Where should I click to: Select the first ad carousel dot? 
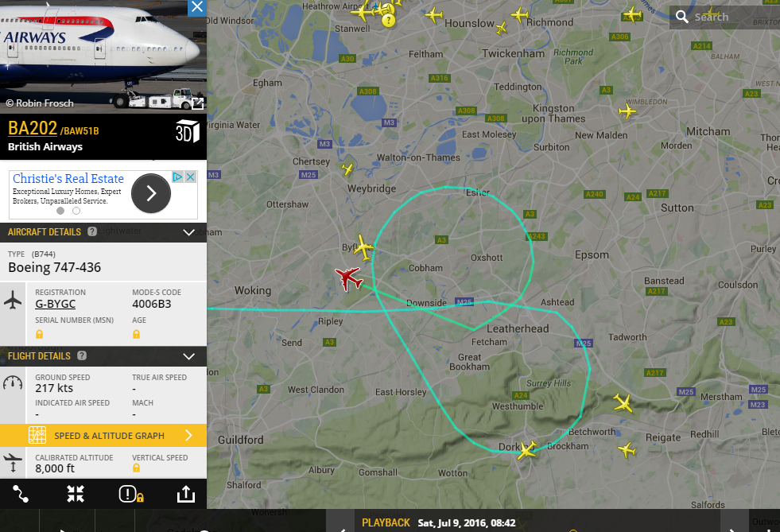click(x=60, y=211)
